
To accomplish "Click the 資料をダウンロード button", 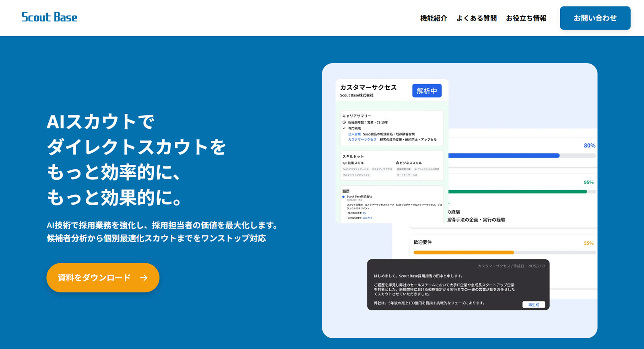I will pos(103,277).
